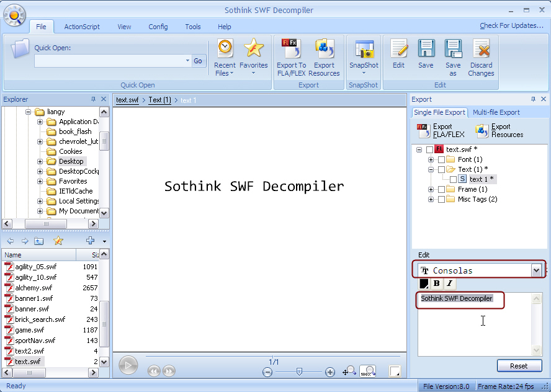Click the blue plus icon in Explorer
The width and height of the screenshot is (551, 392).
click(x=91, y=240)
